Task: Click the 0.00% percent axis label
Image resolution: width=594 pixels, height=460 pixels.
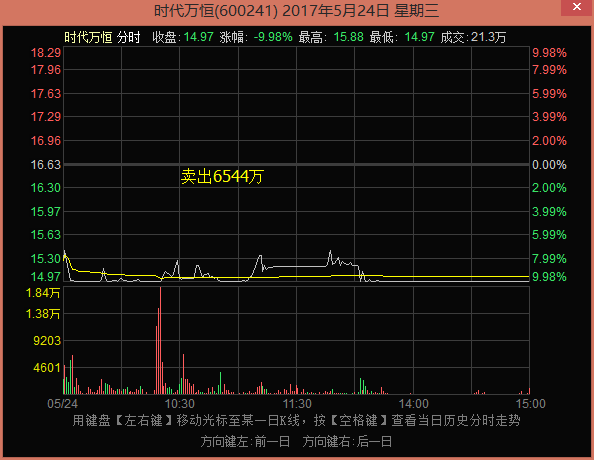Action: pyautogui.click(x=549, y=165)
